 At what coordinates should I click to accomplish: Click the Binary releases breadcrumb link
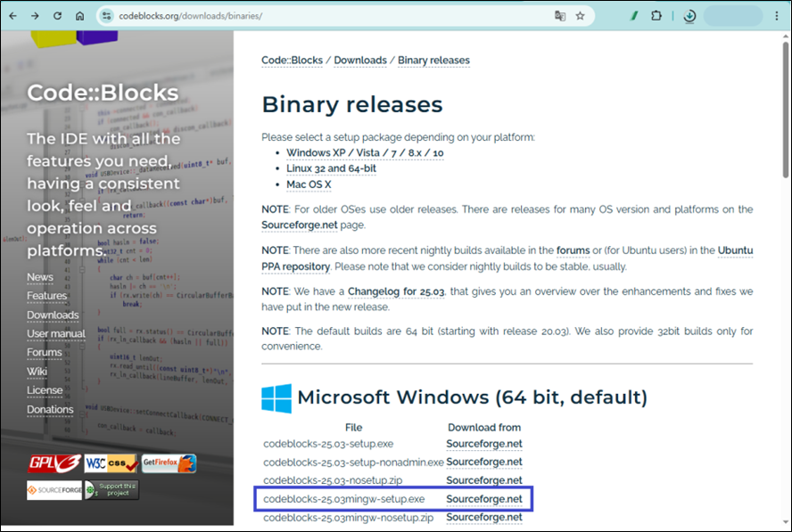433,60
